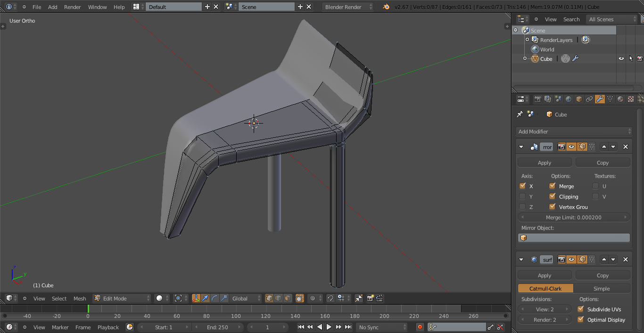Screen dimensions: 644x333
Task: Enable the Y axis mirror checkbox
Action: (x=522, y=196)
